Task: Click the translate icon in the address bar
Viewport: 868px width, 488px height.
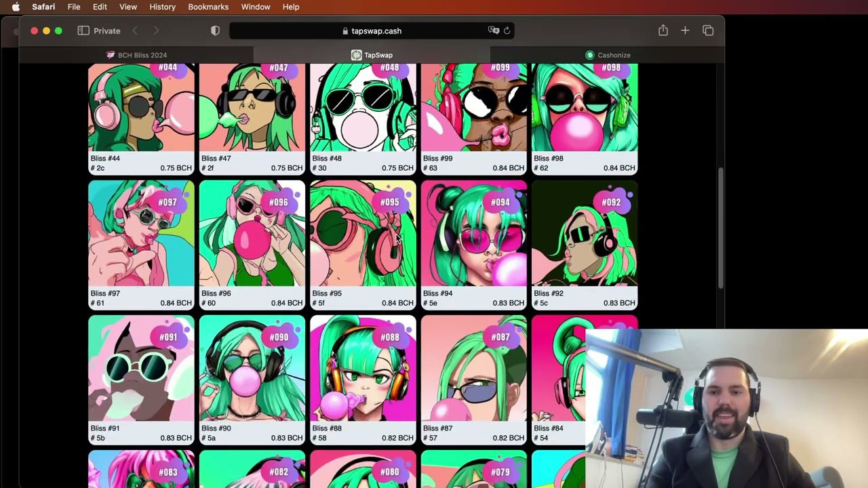Action: (494, 30)
